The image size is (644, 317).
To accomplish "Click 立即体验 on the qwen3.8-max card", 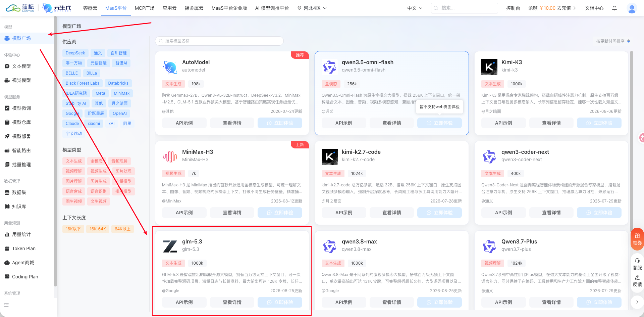I will (x=439, y=302).
